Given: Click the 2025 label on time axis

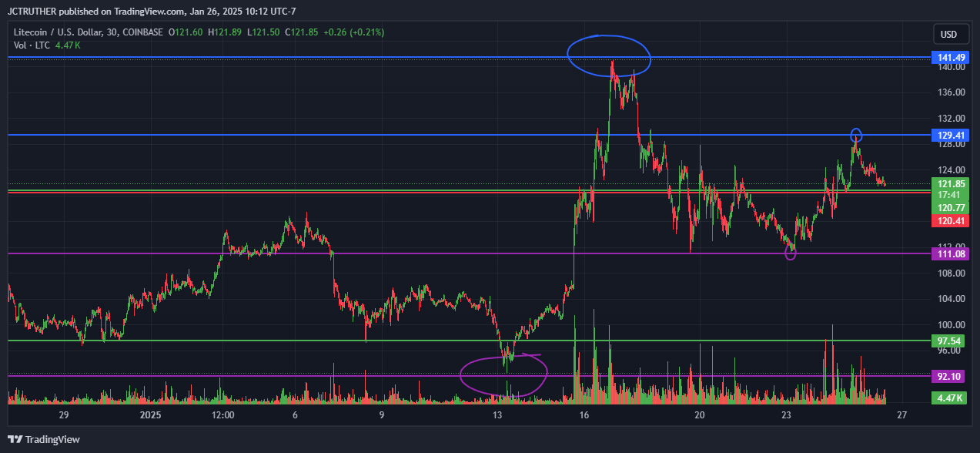Looking at the screenshot, I should [x=151, y=415].
